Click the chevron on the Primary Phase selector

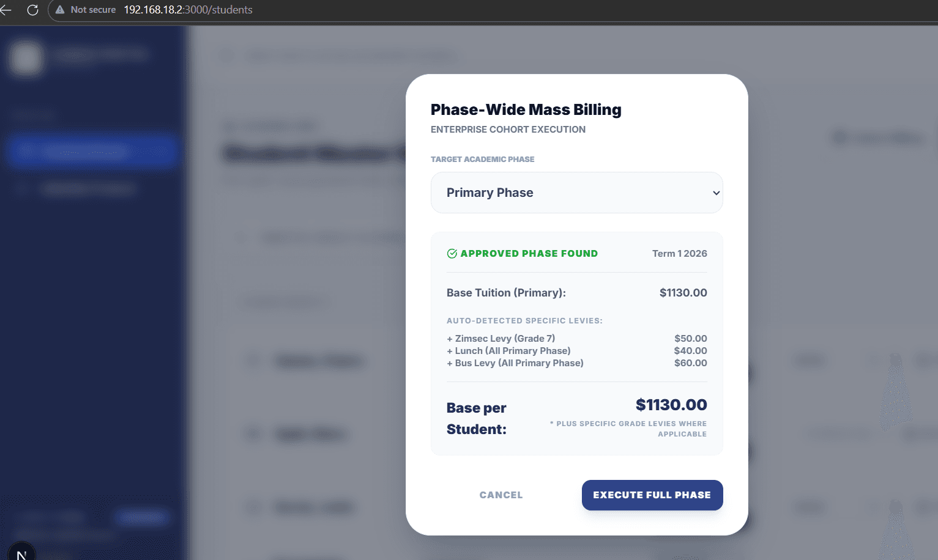716,193
